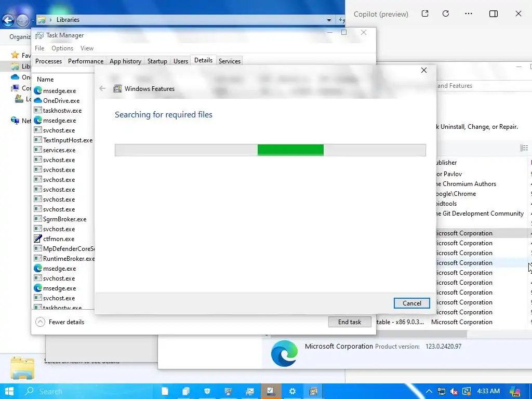532x399 pixels.
Task: Open the Windows Start menu
Action: pyautogui.click(x=9, y=391)
